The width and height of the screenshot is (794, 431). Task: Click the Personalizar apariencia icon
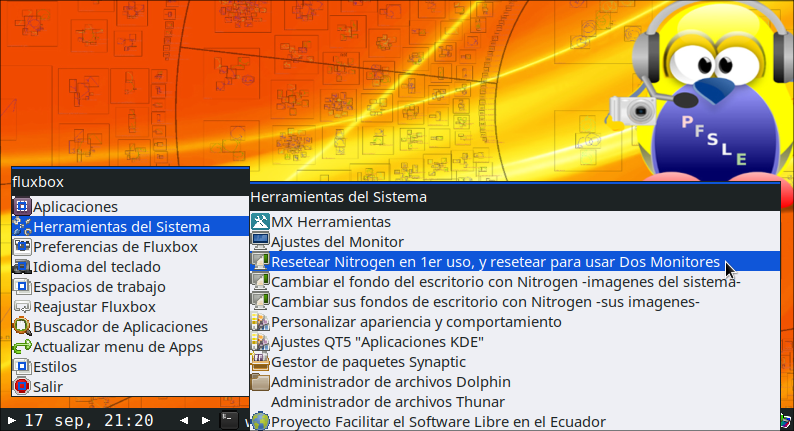[260, 322]
